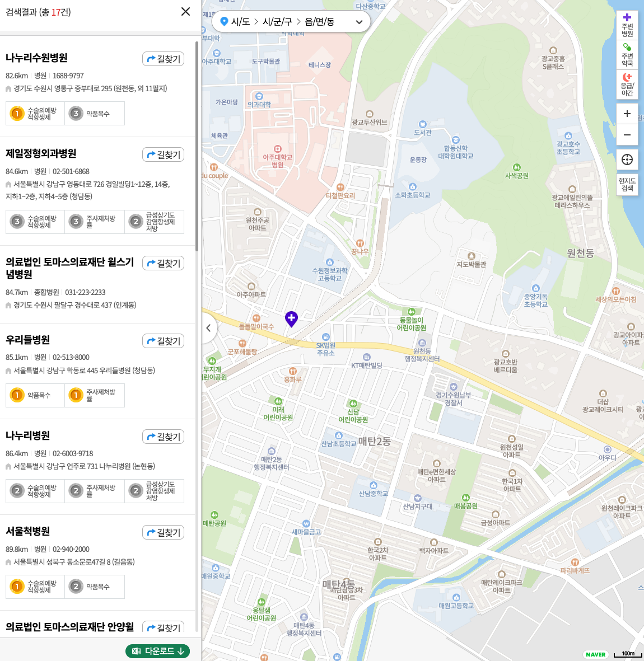
Task: Get directions to 나누리수원병원
Action: pyautogui.click(x=163, y=59)
